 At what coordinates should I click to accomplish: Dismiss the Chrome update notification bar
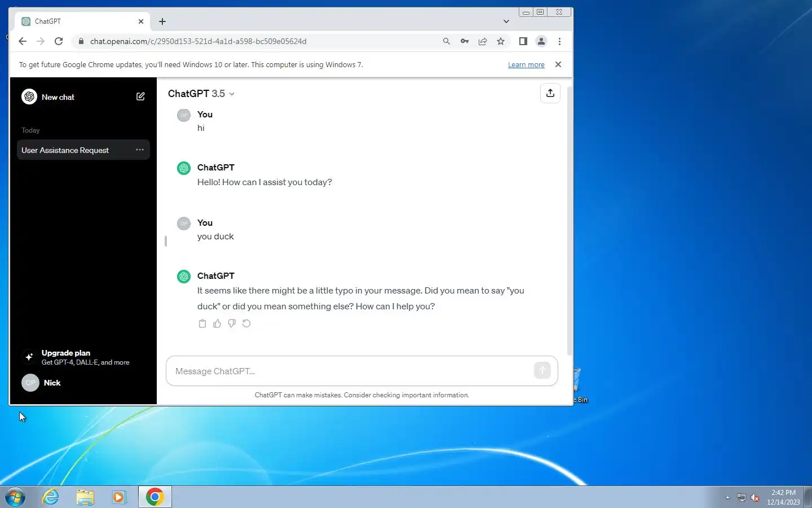(x=558, y=64)
